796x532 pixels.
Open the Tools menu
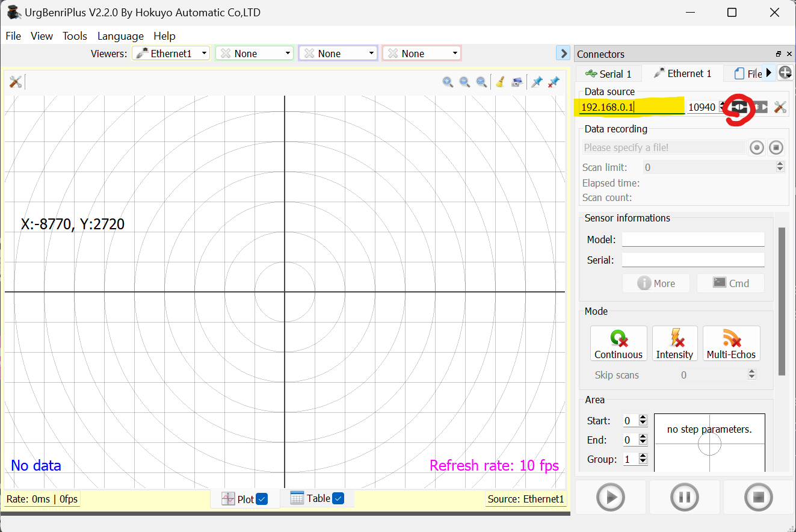click(75, 36)
